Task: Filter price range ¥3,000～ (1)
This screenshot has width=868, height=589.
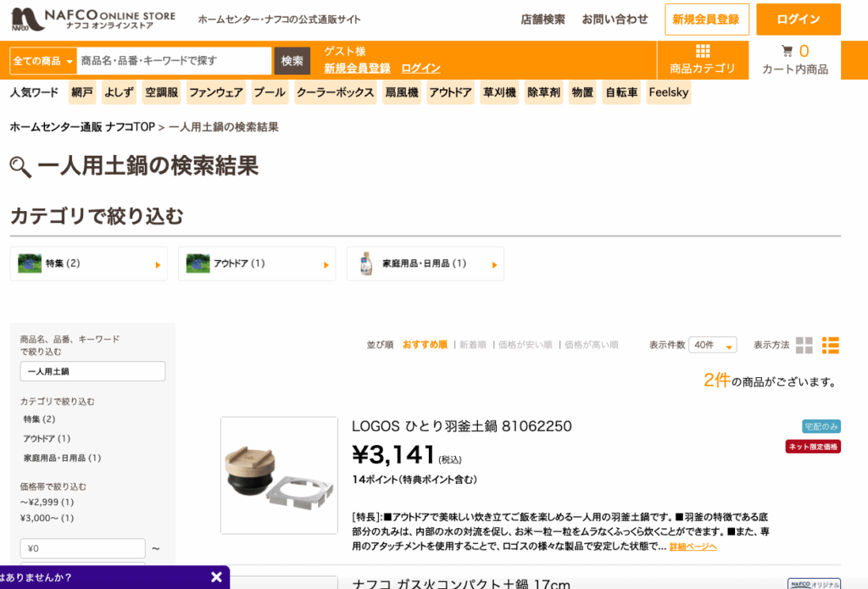Action: coord(47,518)
